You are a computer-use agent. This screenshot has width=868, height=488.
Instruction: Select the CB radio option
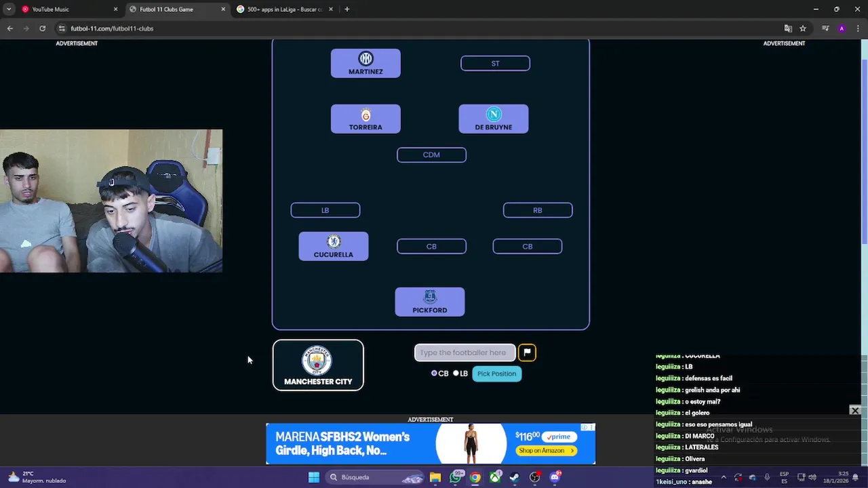(434, 373)
